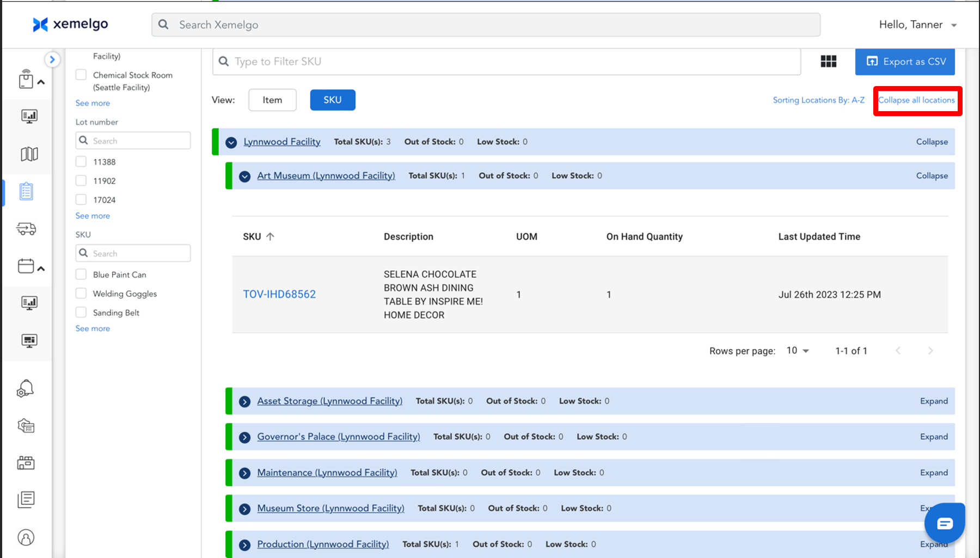Image resolution: width=980 pixels, height=558 pixels.
Task: Switch to Item view
Action: point(272,100)
